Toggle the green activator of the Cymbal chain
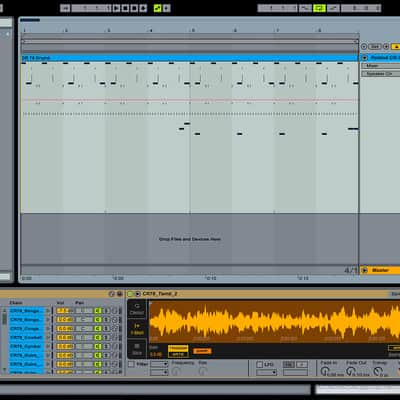This screenshot has width=400, height=400. [97, 347]
